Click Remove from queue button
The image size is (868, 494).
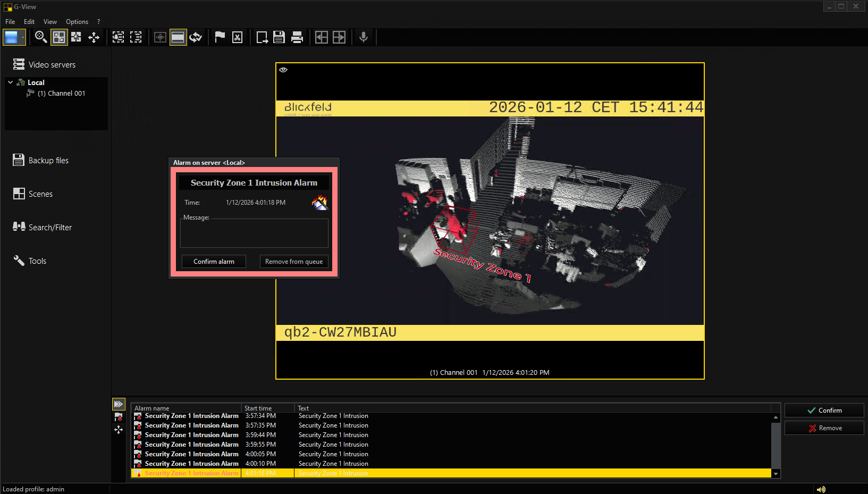tap(294, 262)
